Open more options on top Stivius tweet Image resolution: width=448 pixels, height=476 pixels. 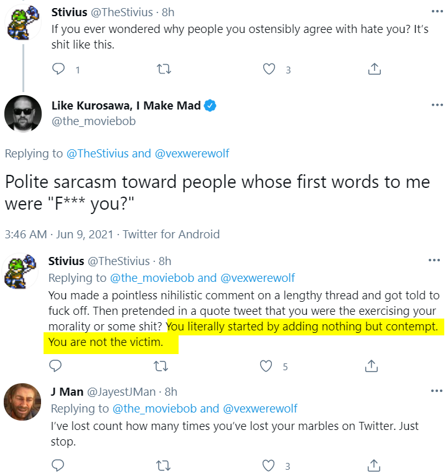coord(437,12)
